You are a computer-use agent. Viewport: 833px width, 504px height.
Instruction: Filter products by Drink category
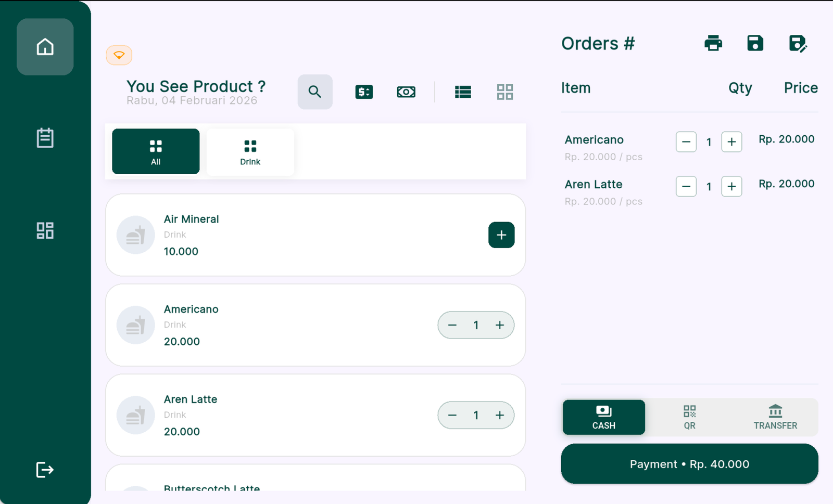(x=250, y=151)
